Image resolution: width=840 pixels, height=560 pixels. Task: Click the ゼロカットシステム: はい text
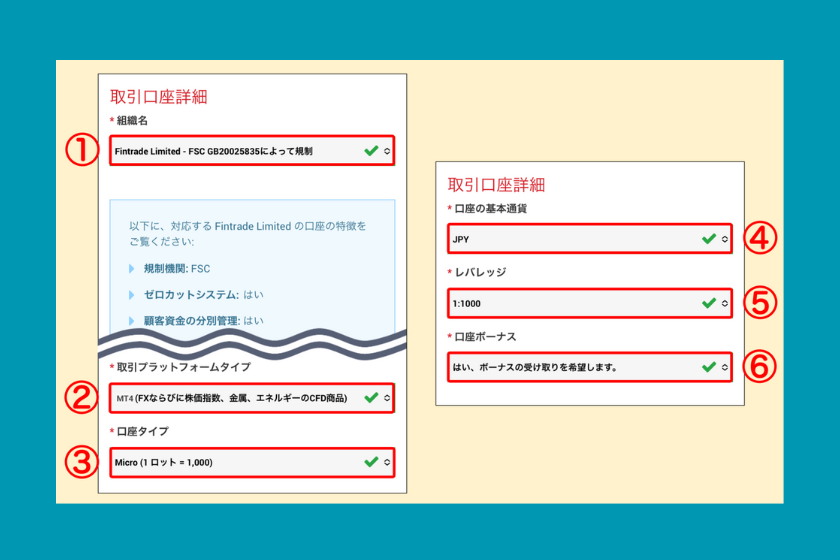click(204, 295)
